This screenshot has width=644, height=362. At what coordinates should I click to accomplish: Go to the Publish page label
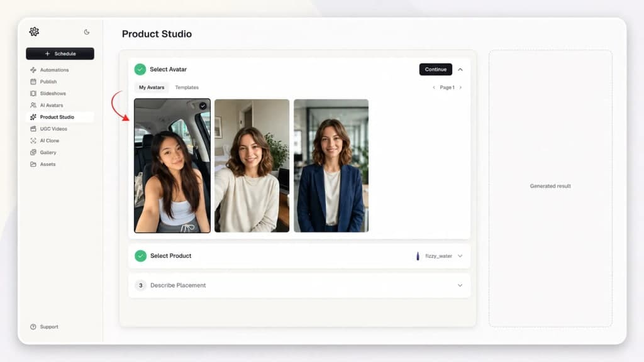48,82
